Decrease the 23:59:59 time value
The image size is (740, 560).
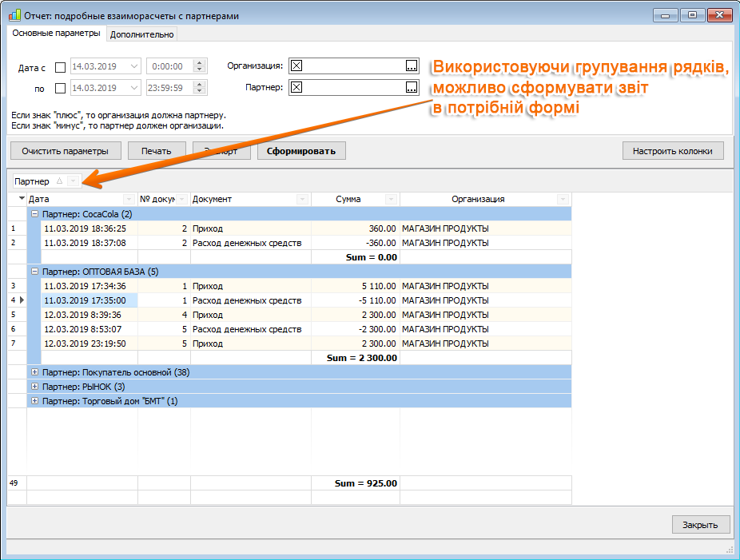click(200, 91)
